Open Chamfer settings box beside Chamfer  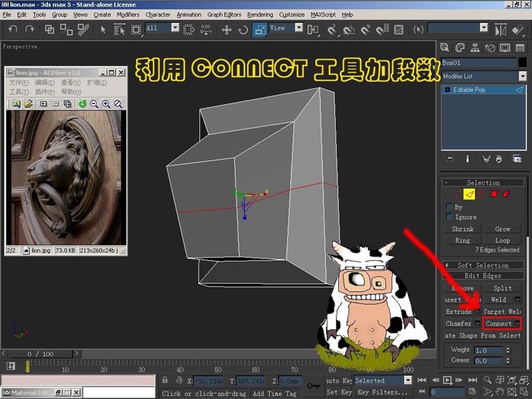[x=477, y=323]
